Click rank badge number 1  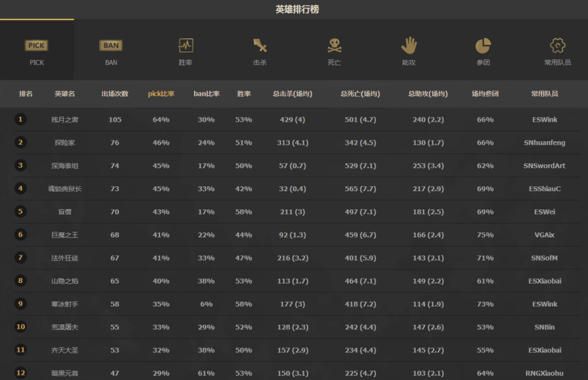coord(21,119)
